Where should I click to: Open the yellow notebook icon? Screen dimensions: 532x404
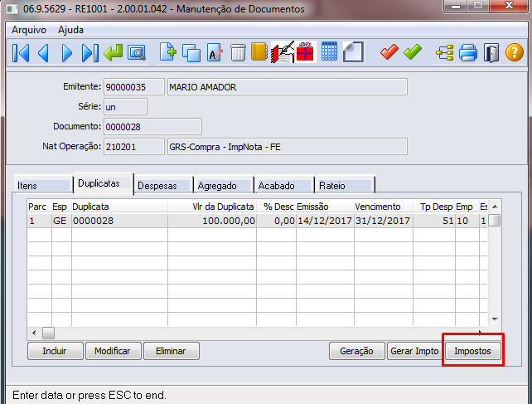pyautogui.click(x=259, y=52)
